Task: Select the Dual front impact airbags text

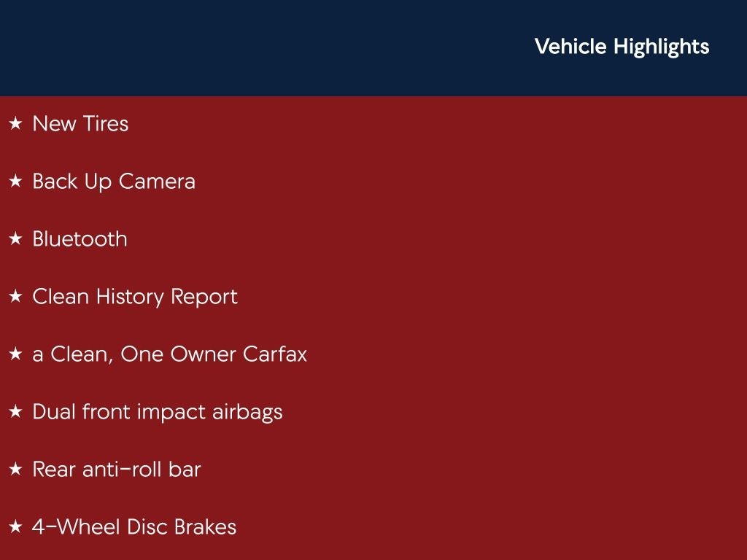Action: coord(157,412)
